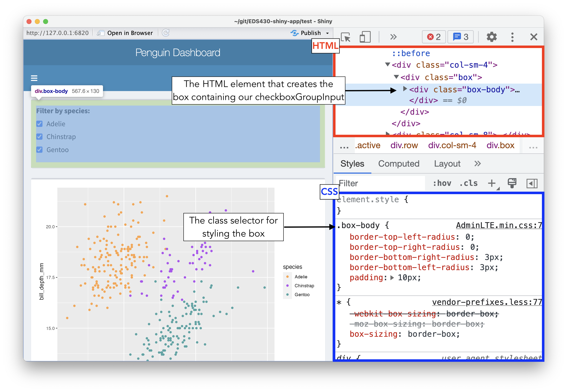The image size is (567, 392).
Task: Open the issues message badge
Action: (460, 37)
